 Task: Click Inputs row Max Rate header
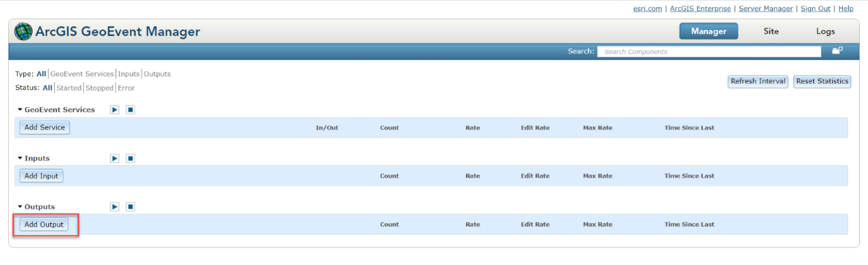point(597,176)
